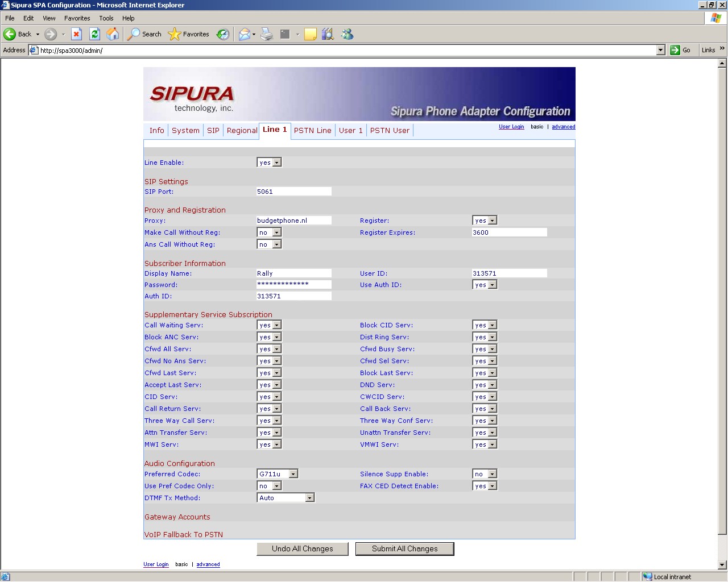Switch to the PSTN User tab
Screen dimensions: 728x582
(390, 130)
